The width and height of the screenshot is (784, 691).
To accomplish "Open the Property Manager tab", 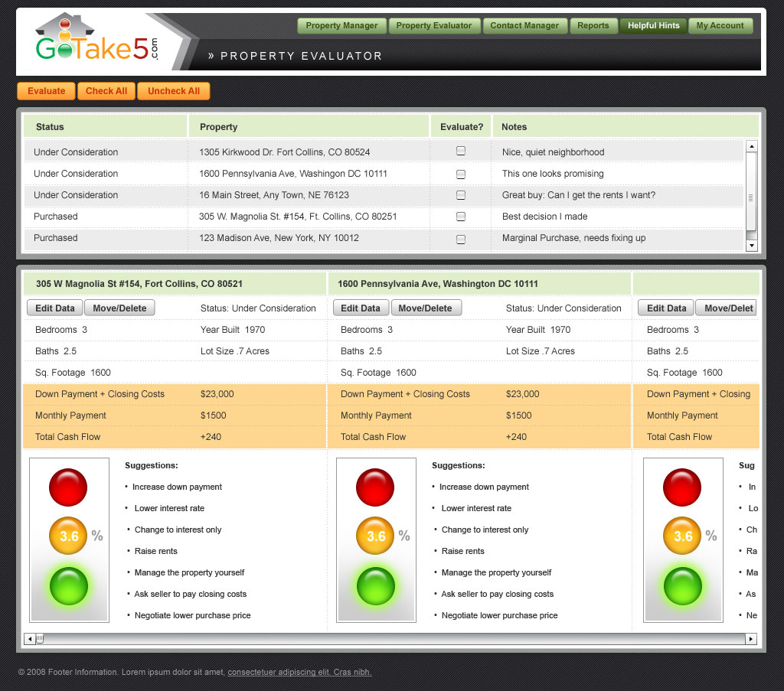I will (x=341, y=26).
